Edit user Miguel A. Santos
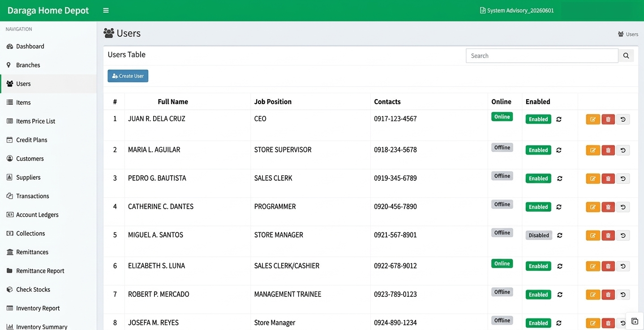The width and height of the screenshot is (644, 330). click(593, 235)
